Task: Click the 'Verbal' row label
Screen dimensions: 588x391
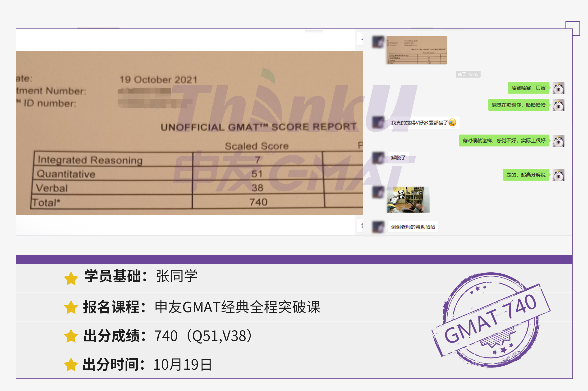Action: click(x=52, y=188)
